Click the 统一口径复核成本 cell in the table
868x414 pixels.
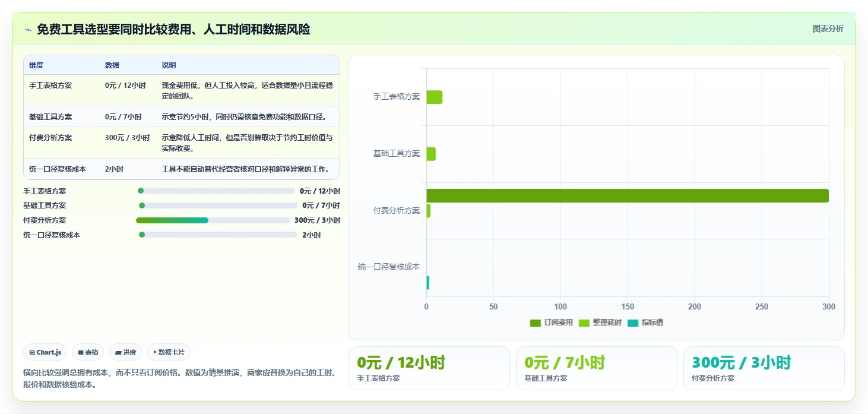58,169
